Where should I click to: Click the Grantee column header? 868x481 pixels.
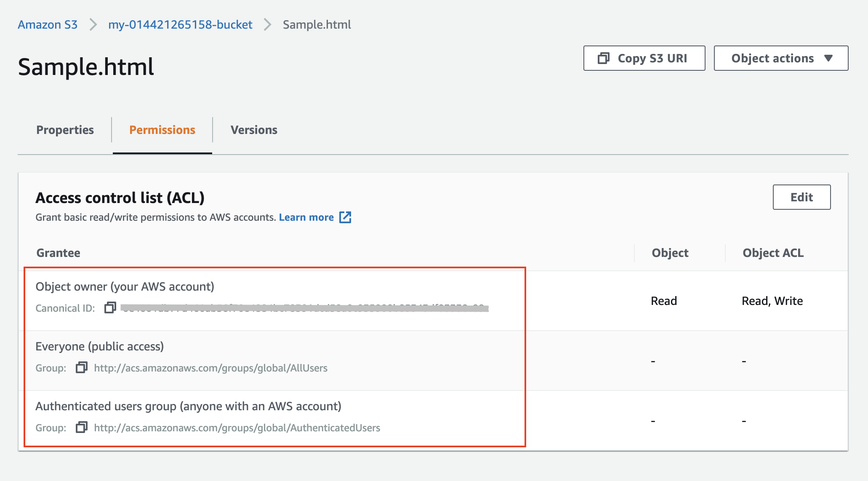click(58, 253)
